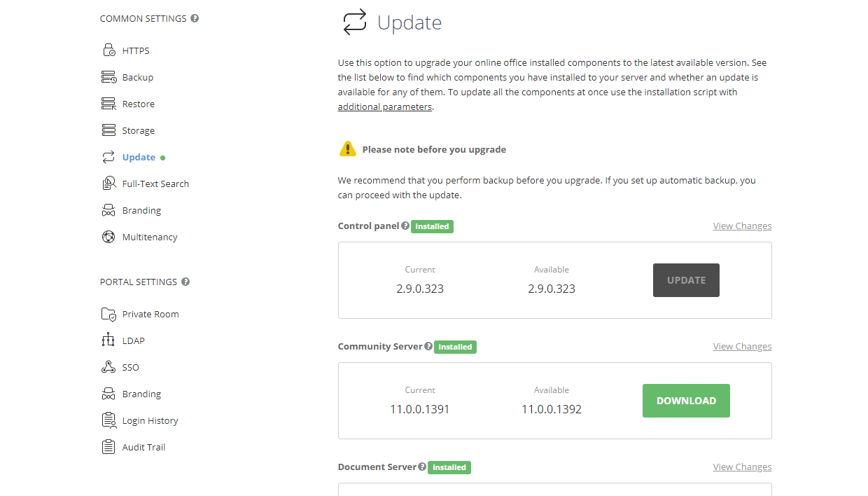Select the SSO settings icon
This screenshot has height=496, width=868.
point(109,366)
